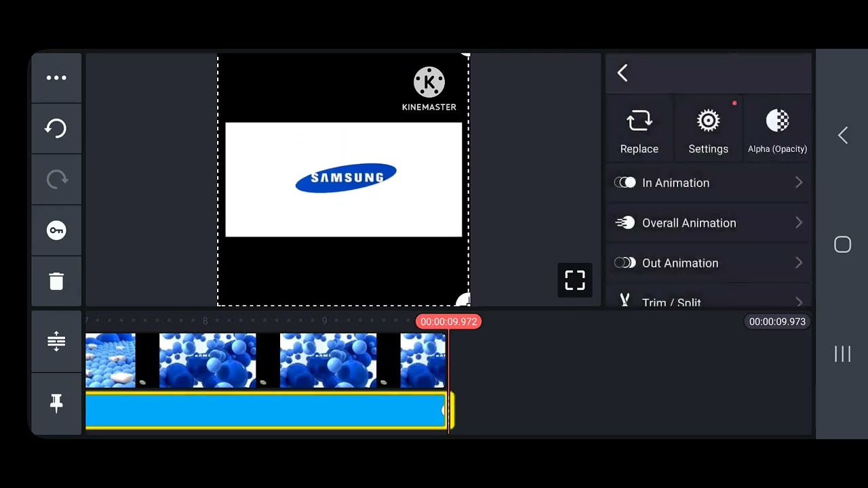Delete the selected layer with trash icon
Image resolution: width=868 pixels, height=488 pixels.
56,281
